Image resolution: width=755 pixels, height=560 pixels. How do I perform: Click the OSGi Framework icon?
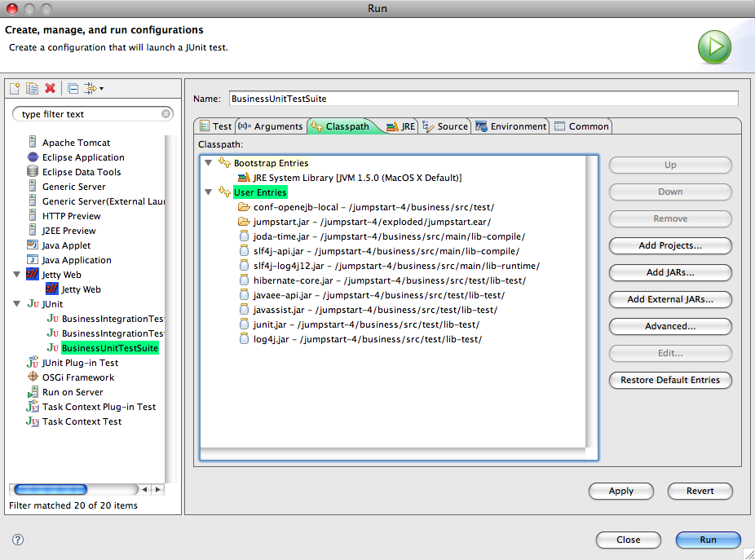[33, 377]
